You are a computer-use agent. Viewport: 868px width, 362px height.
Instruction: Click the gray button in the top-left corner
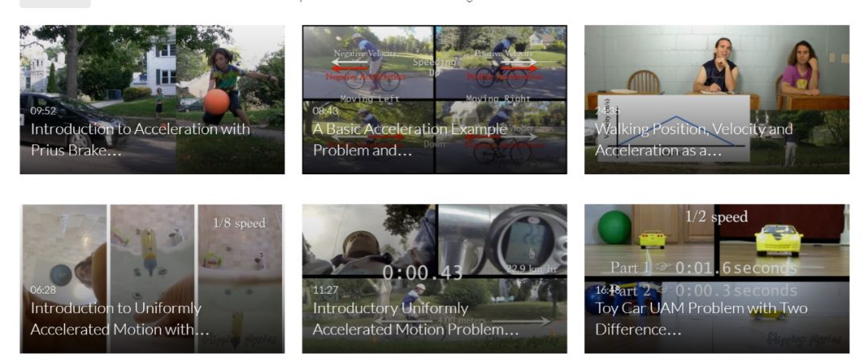pyautogui.click(x=55, y=4)
